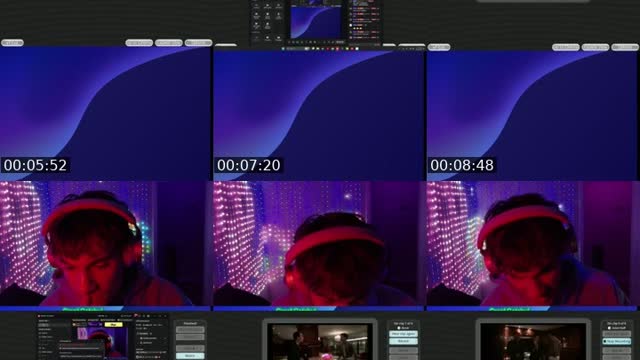
Task: Click the 'Play clip again' button
Action: [x=403, y=334]
